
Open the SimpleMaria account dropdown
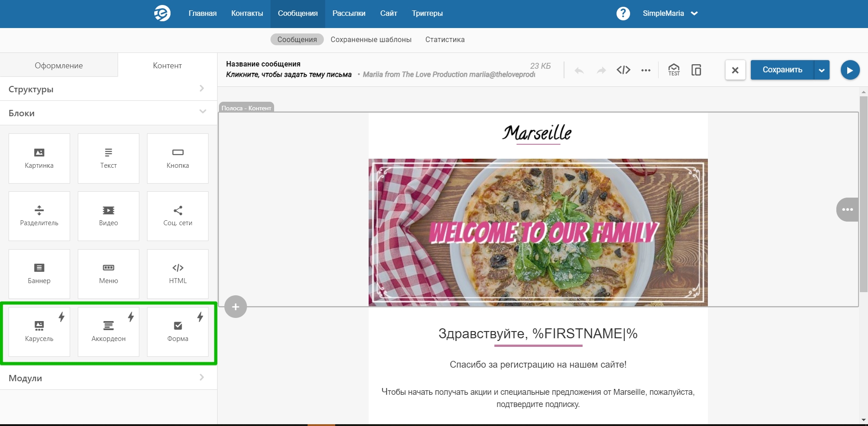point(670,13)
